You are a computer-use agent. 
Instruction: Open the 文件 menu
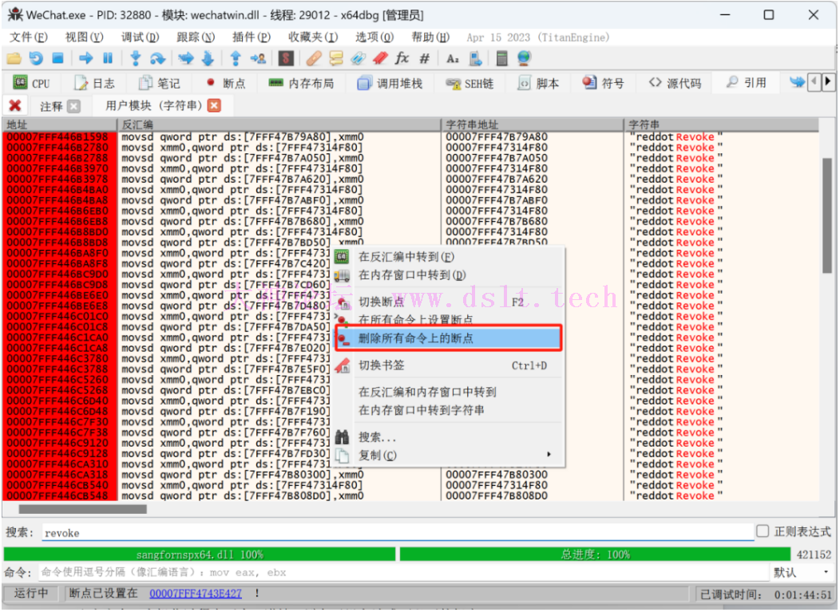[29, 37]
